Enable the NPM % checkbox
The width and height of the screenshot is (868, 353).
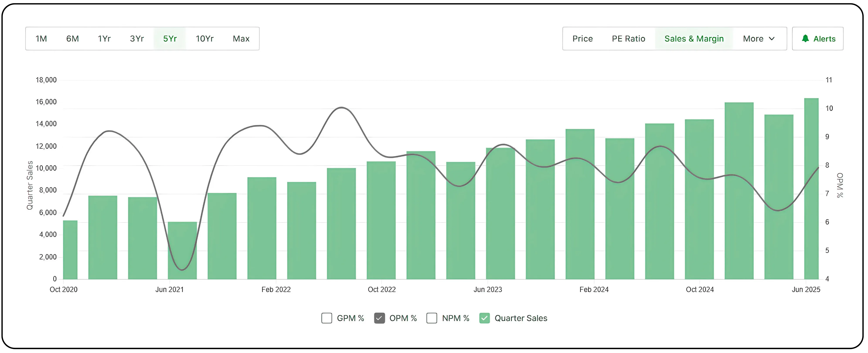432,318
